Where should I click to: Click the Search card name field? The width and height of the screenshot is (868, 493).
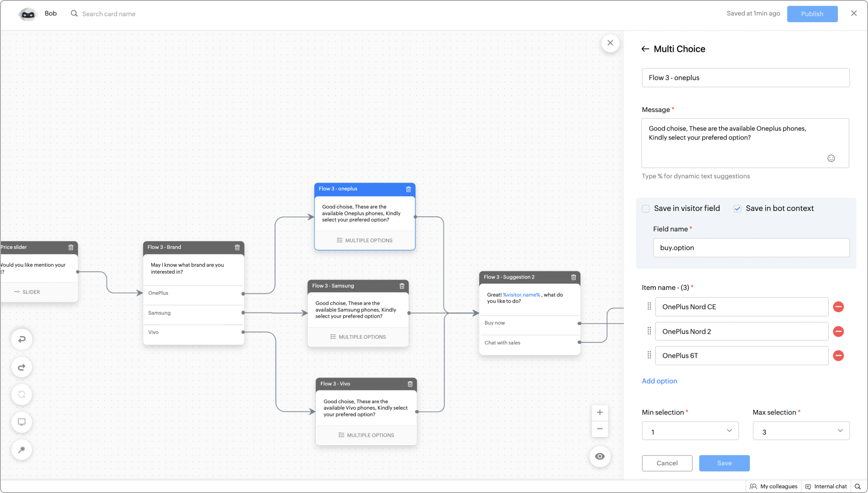109,14
